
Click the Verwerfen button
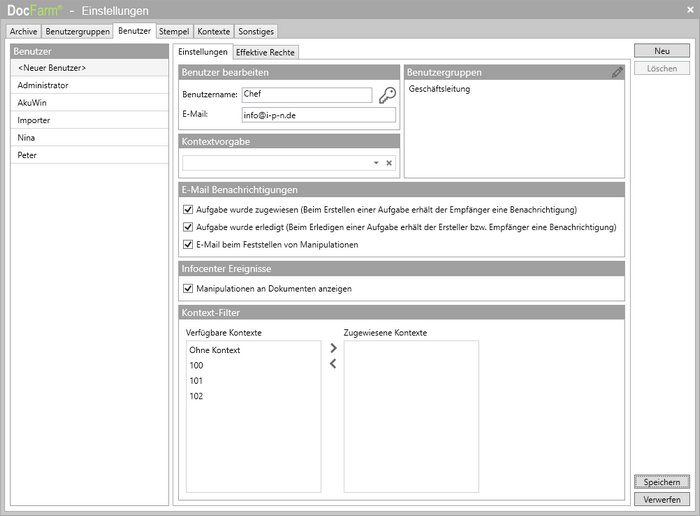tap(662, 500)
